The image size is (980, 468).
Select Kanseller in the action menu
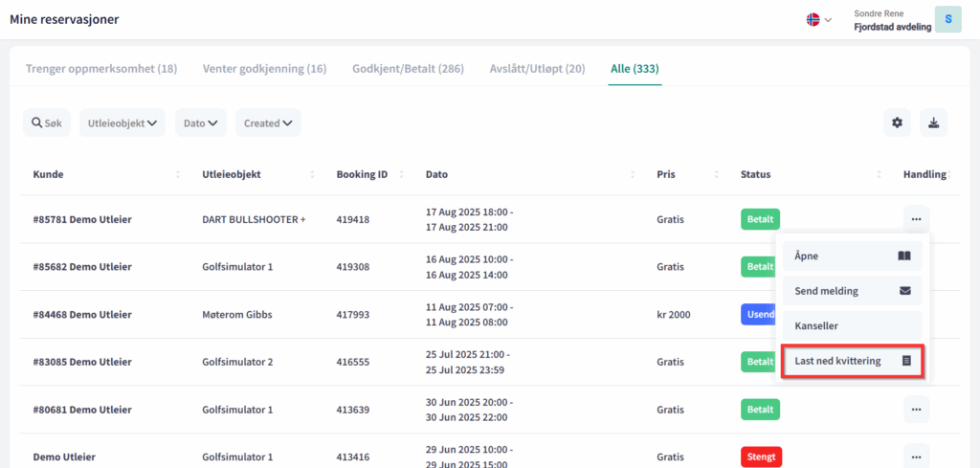click(852, 325)
